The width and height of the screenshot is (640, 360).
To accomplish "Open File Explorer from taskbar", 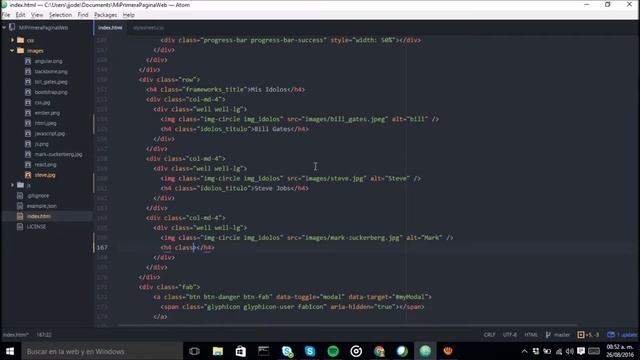I will click(x=218, y=351).
